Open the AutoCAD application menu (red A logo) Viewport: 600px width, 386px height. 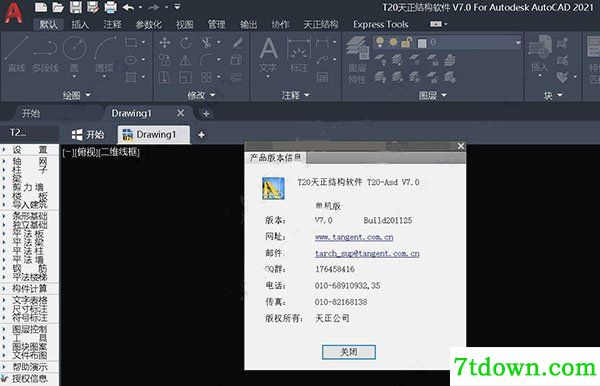pos(13,12)
